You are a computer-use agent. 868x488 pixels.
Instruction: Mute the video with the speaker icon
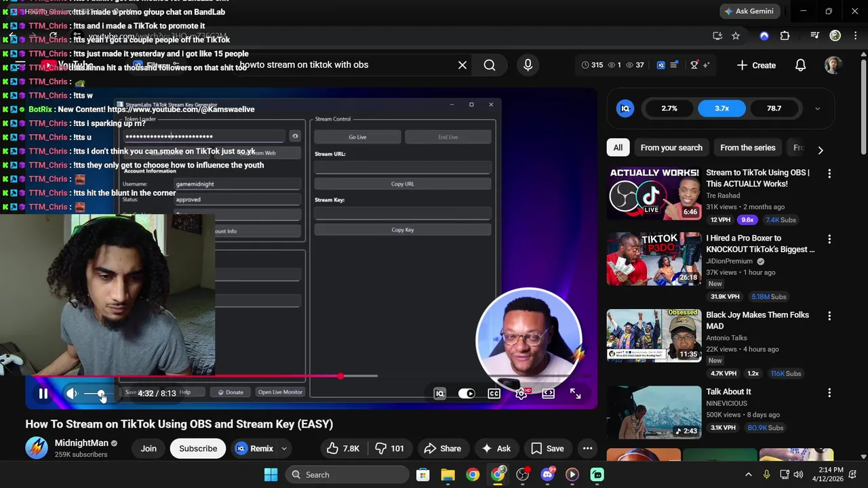pos(72,393)
